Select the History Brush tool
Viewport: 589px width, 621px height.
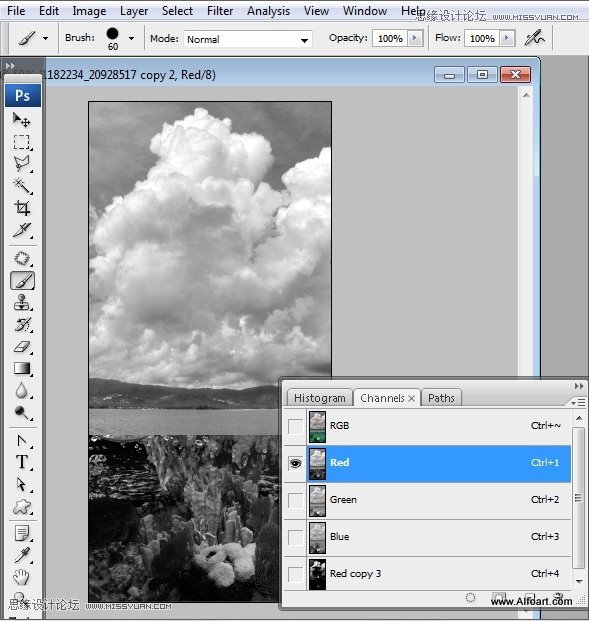(21, 325)
